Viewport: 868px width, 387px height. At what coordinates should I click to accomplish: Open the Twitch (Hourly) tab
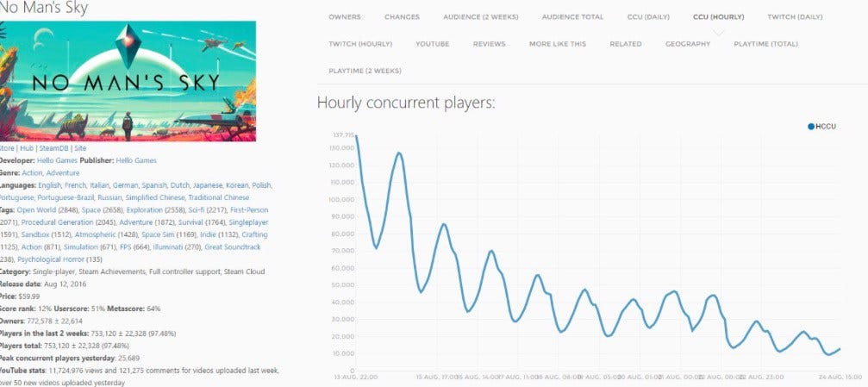360,44
